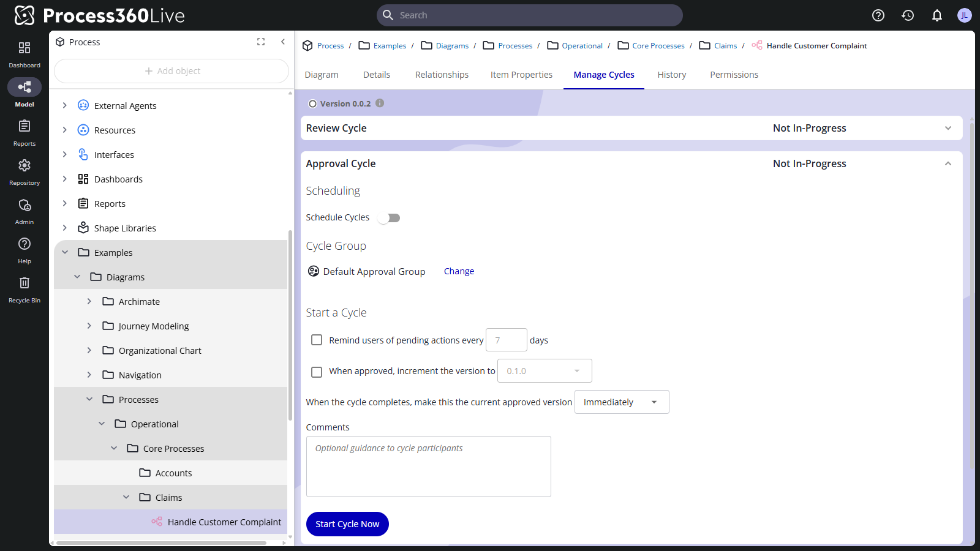Image resolution: width=980 pixels, height=551 pixels.
Task: Open the Reports sidebar icon
Action: coord(24,126)
